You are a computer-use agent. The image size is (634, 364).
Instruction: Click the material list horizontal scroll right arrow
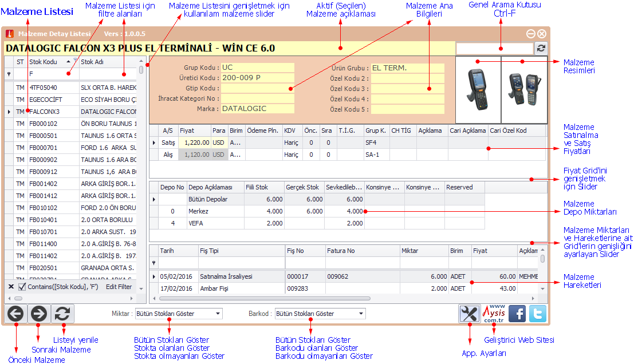pos(131,299)
